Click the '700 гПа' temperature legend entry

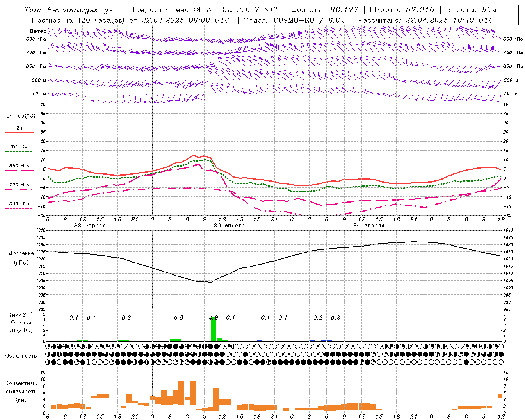pyautogui.click(x=19, y=185)
